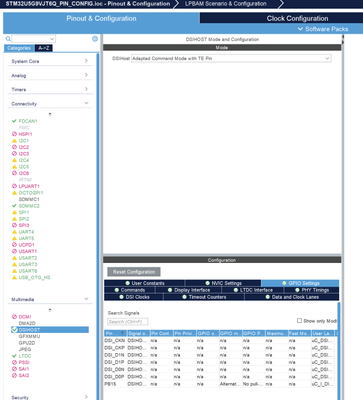Screen dimensions: 363x400
Task: Click the green check icon beside DSIHOST
Action: tap(14, 330)
